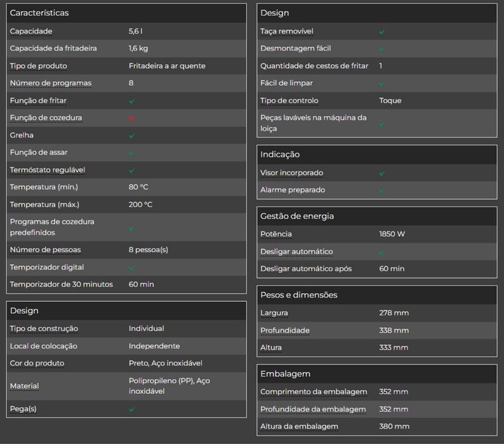Screen dimensions: 504x444
Task: Click the check icon for Visor incorporado
Action: [382, 173]
